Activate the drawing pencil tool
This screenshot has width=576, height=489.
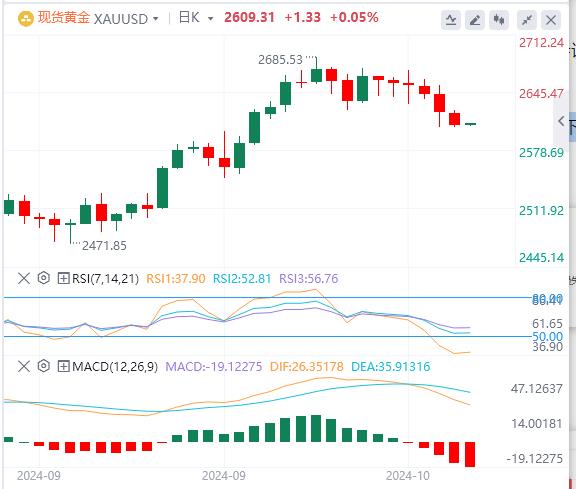[x=475, y=20]
